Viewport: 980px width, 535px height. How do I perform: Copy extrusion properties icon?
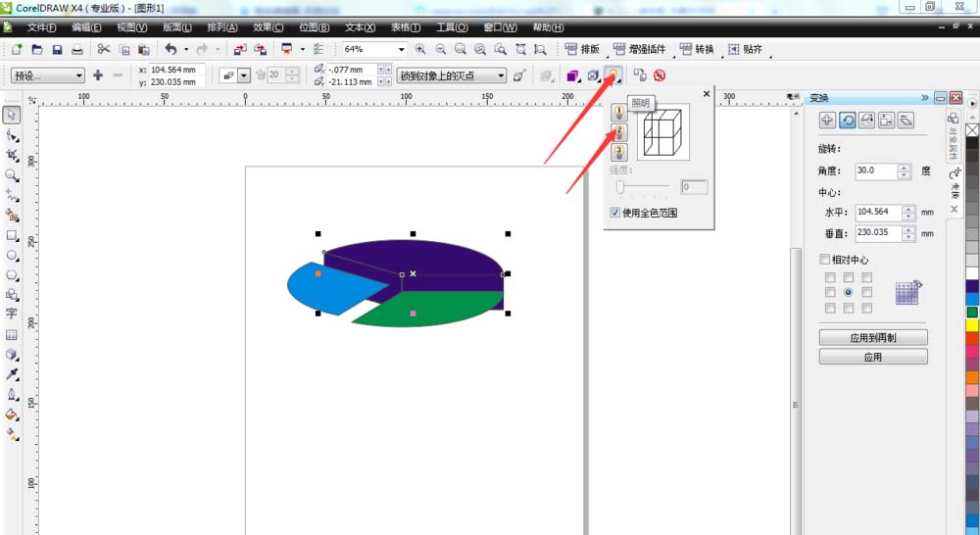(639, 75)
